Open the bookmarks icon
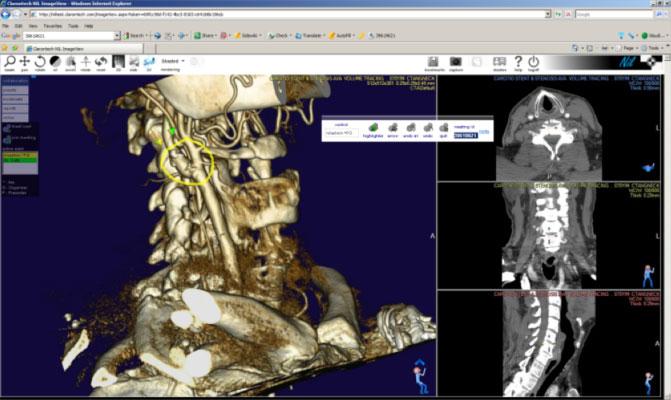 click(x=434, y=63)
